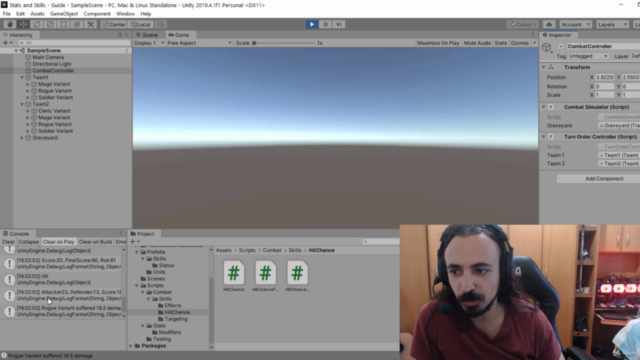
Task: Click the Project panel search field
Action: point(380,242)
